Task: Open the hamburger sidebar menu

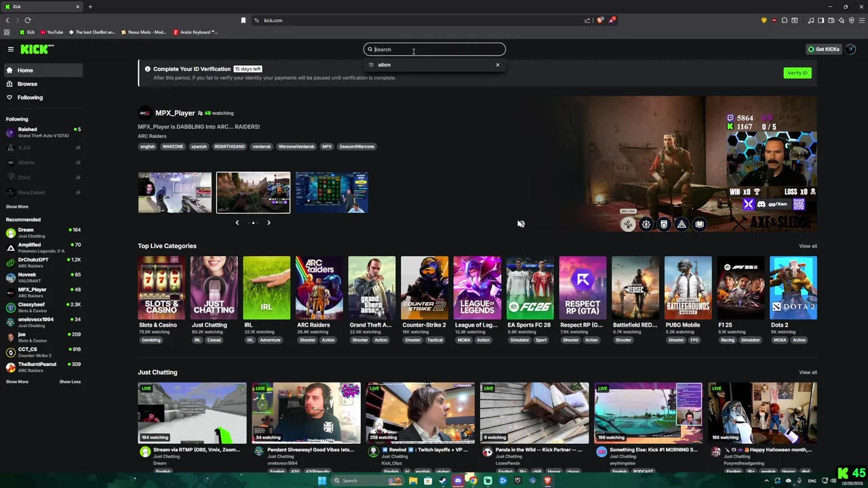Action: [x=11, y=49]
